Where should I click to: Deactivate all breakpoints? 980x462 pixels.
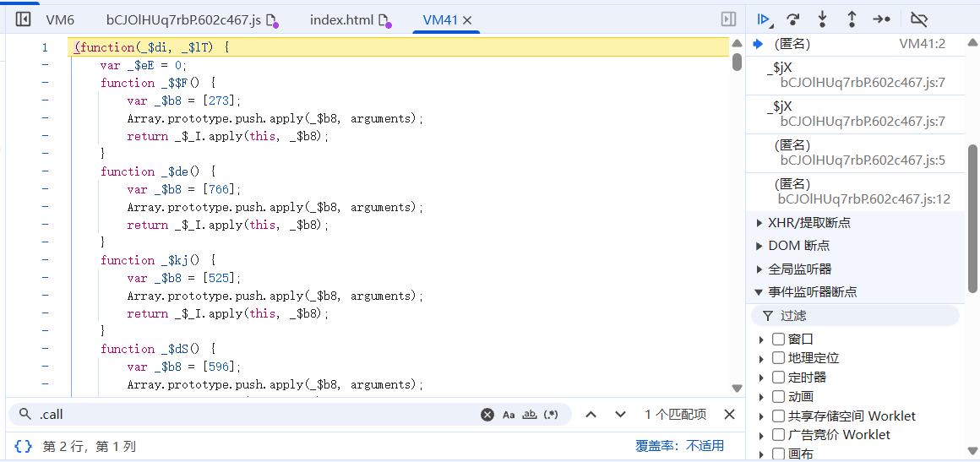919,19
